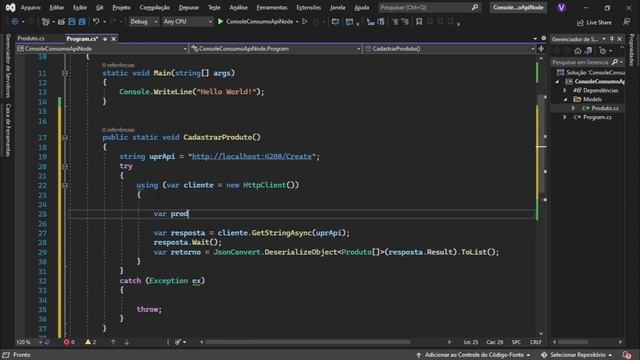Pin the Solution Explorer panel
640x360 pixels.
point(612,39)
